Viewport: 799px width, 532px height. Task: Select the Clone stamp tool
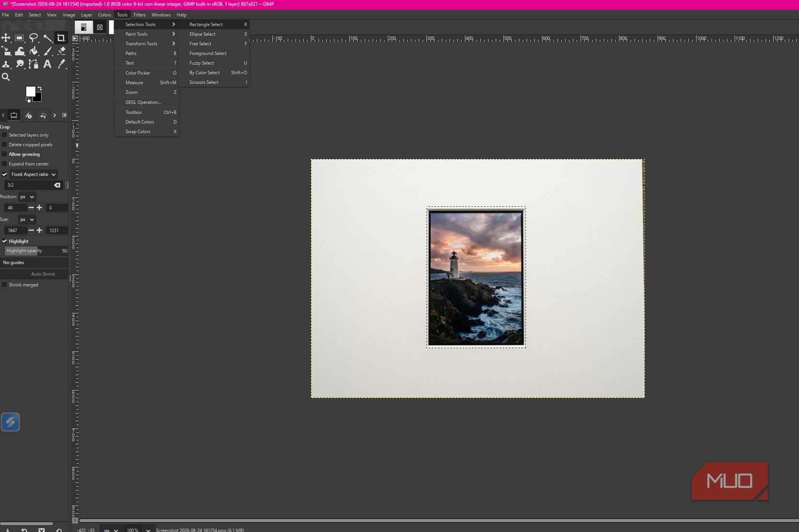pyautogui.click(x=6, y=64)
